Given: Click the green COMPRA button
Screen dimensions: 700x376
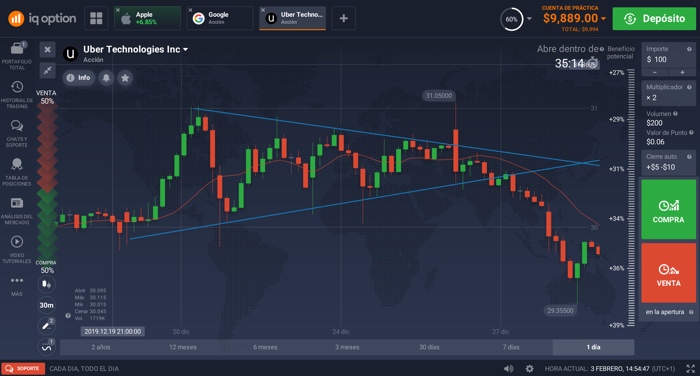Looking at the screenshot, I should click(668, 210).
